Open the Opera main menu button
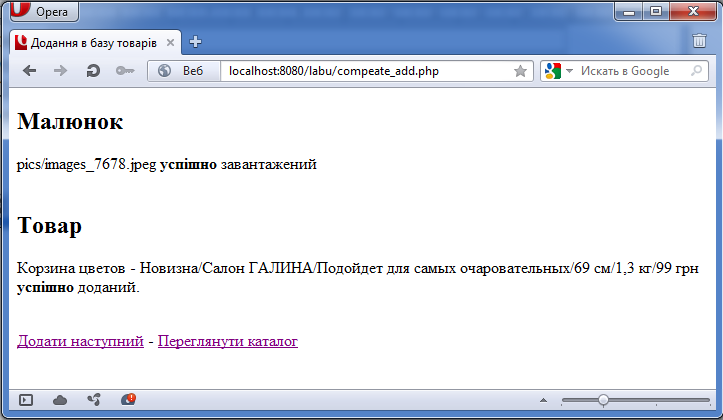Viewport: 723px width, 420px height. tap(41, 12)
